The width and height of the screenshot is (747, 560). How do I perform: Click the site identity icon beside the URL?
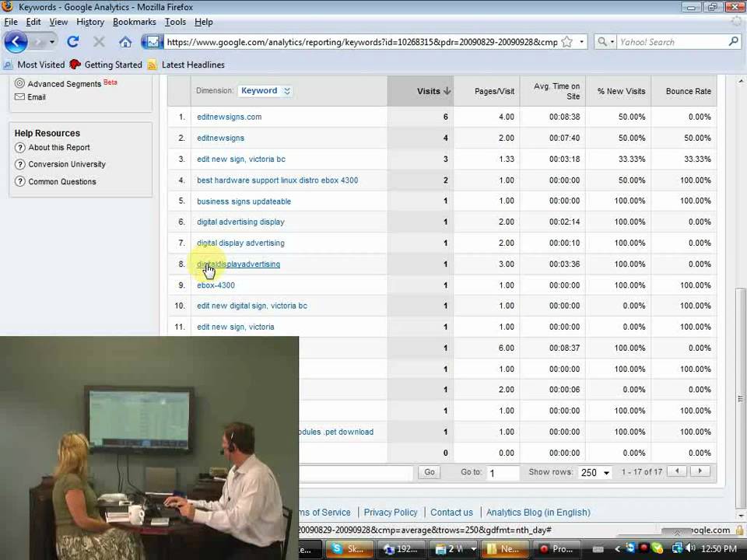tap(153, 42)
